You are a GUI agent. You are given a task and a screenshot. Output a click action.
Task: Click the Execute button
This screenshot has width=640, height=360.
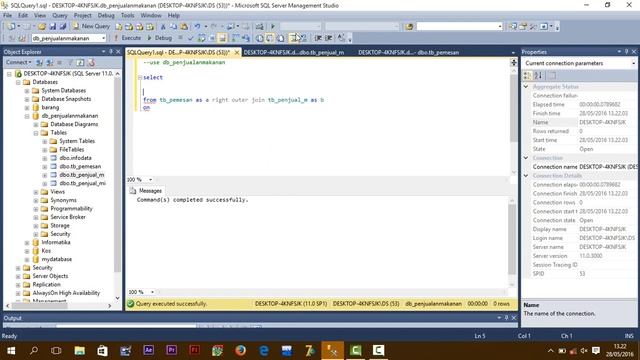(x=127, y=38)
